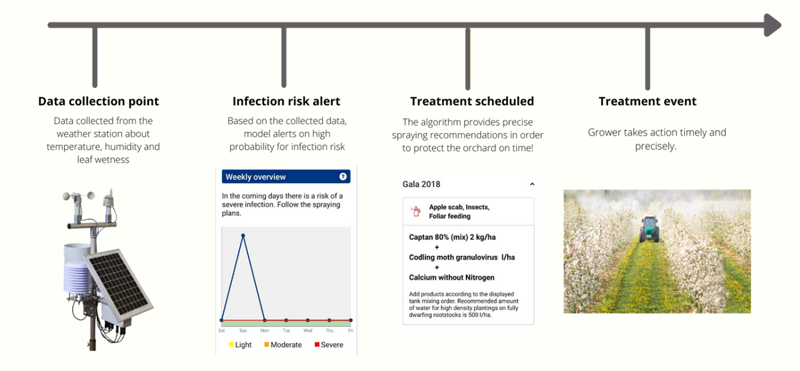Click the Sunday peak point on infection chart
Image resolution: width=800 pixels, height=371 pixels.
point(243,236)
